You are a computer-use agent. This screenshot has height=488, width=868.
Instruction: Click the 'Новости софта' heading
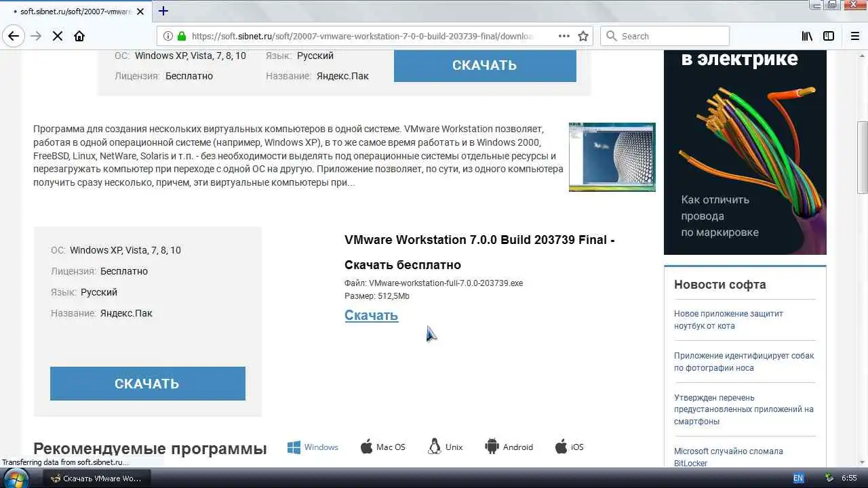point(719,285)
